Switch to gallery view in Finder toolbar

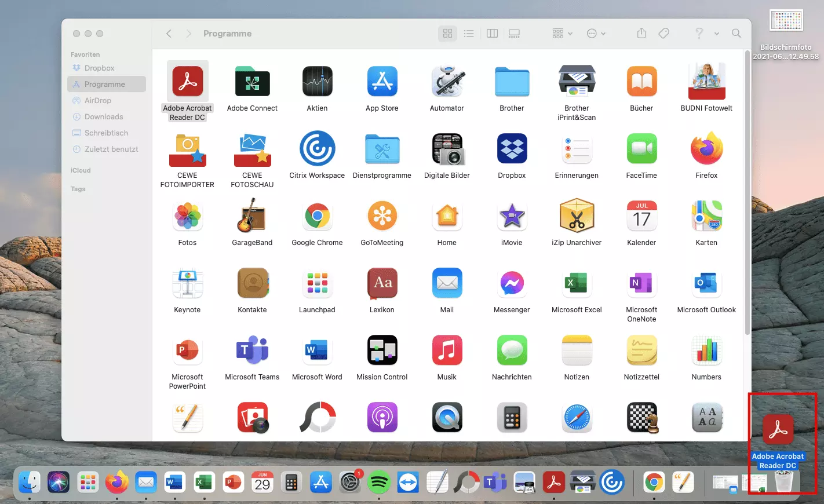514,34
